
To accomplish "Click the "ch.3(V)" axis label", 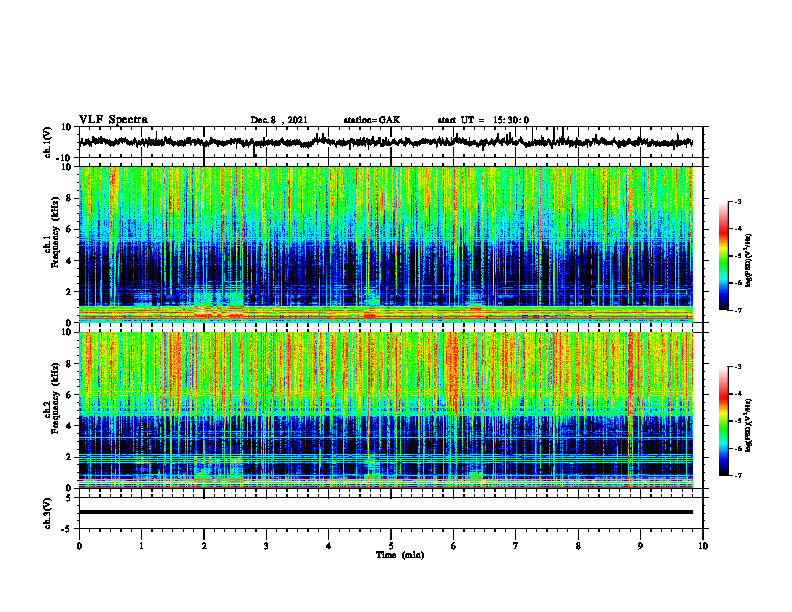I will pos(48,513).
